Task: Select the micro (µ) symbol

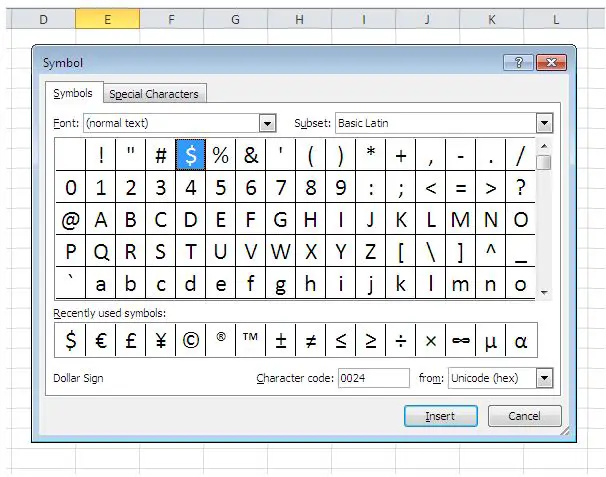Action: click(491, 340)
